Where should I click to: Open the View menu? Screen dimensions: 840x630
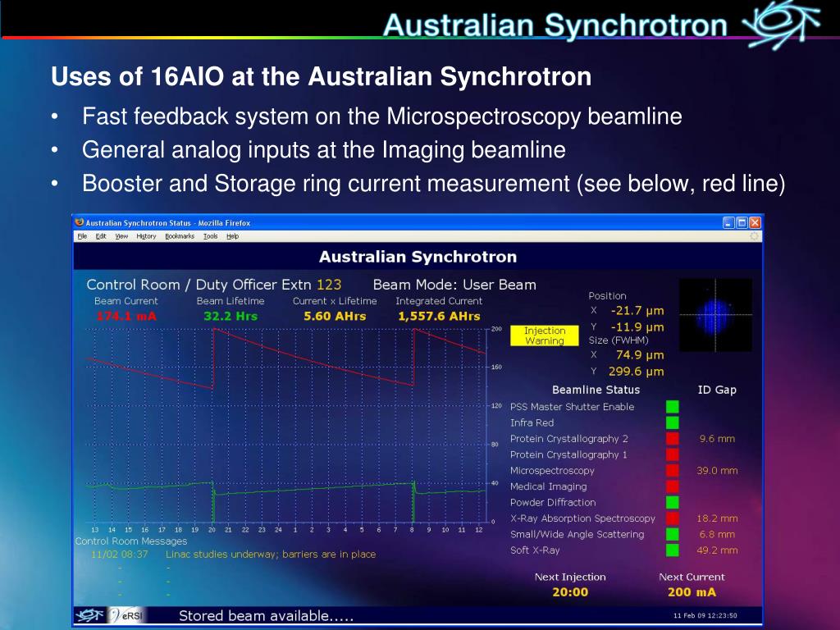point(121,236)
